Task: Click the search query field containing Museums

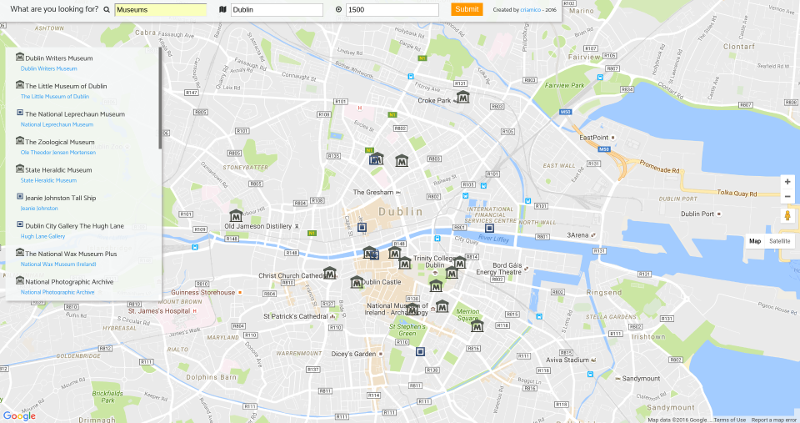Action: click(161, 10)
